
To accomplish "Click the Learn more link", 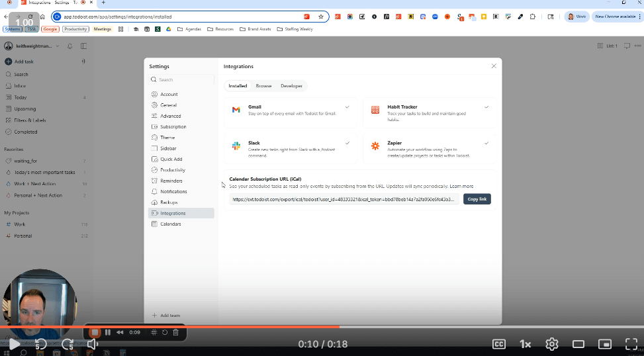I will (461, 186).
